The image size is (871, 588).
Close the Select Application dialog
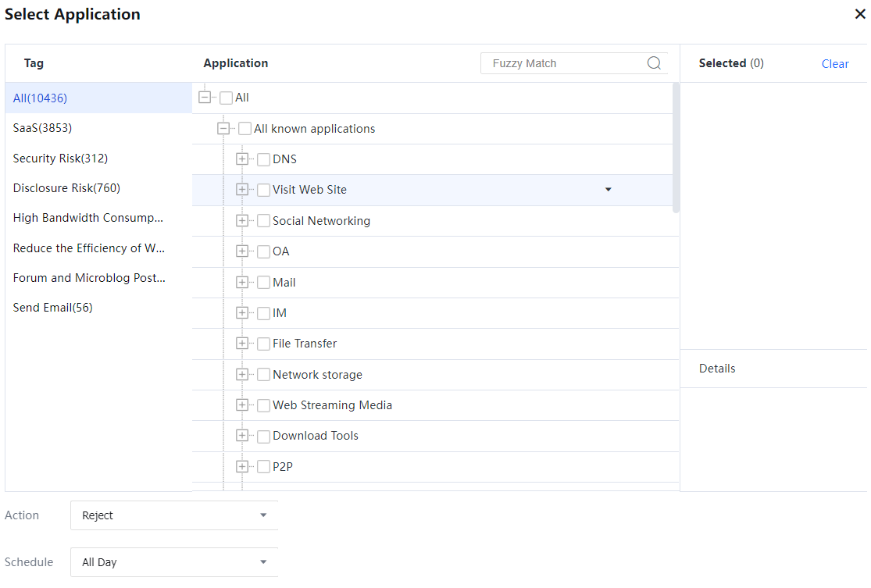(860, 14)
